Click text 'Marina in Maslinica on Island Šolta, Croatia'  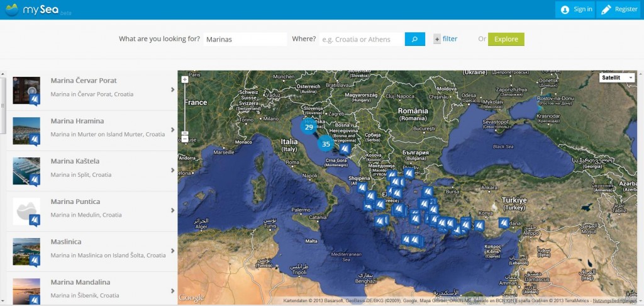pyautogui.click(x=108, y=256)
